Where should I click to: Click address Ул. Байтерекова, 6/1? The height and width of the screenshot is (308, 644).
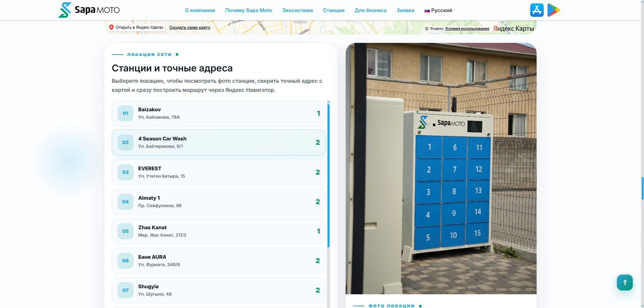click(160, 146)
